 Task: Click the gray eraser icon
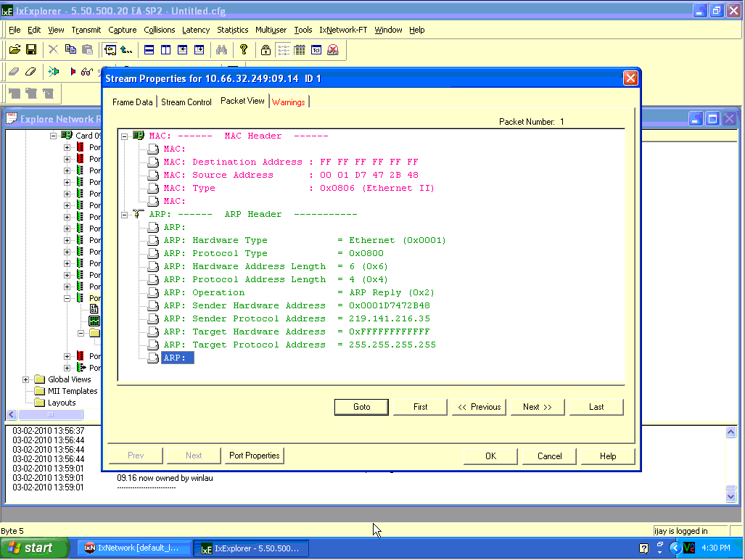click(14, 72)
